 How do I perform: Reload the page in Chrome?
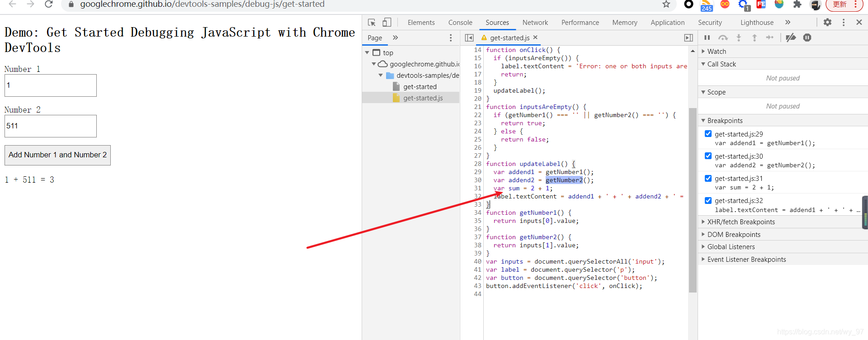(x=49, y=5)
